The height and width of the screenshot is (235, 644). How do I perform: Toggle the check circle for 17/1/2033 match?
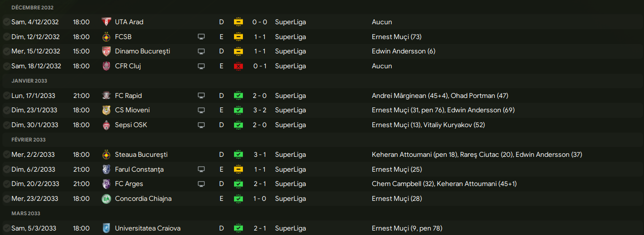coord(6,96)
